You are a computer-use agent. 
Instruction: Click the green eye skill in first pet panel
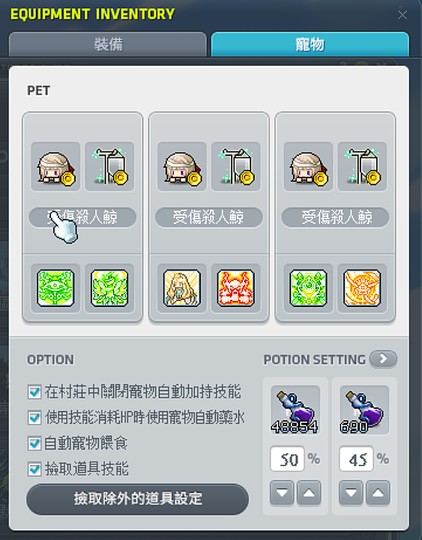click(x=55, y=288)
